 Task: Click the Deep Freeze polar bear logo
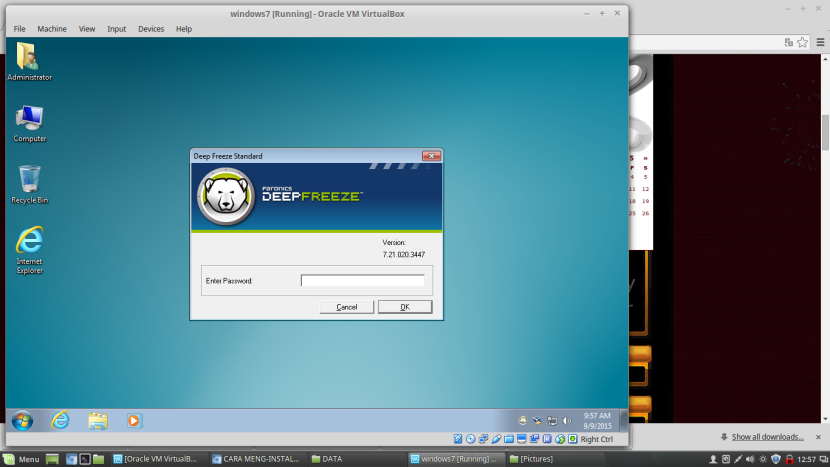226,196
